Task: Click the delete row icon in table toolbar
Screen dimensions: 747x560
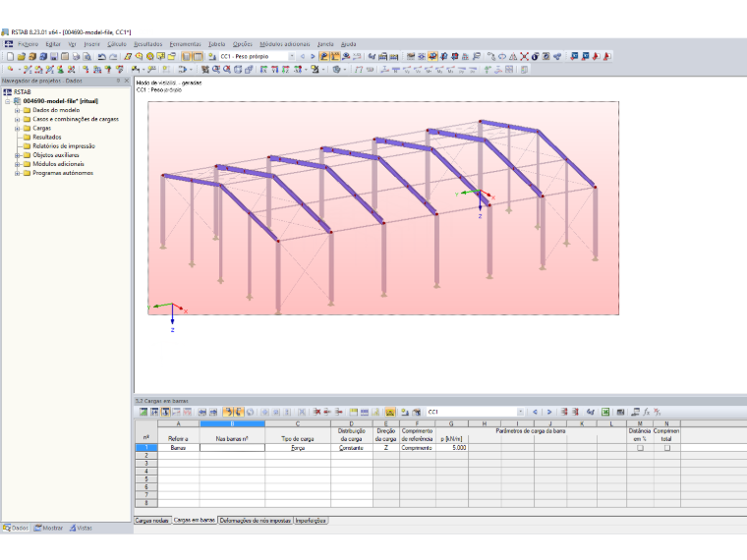Action: [316, 412]
